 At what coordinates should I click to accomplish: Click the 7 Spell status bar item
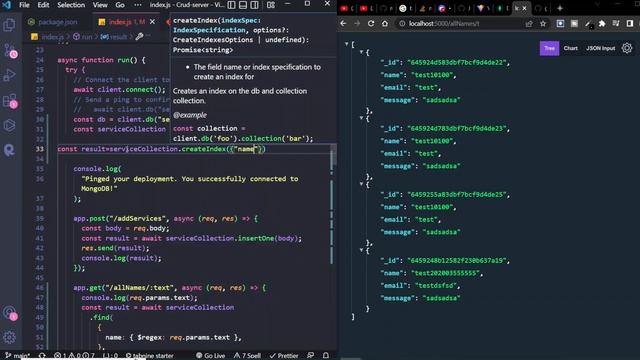[x=247, y=356]
